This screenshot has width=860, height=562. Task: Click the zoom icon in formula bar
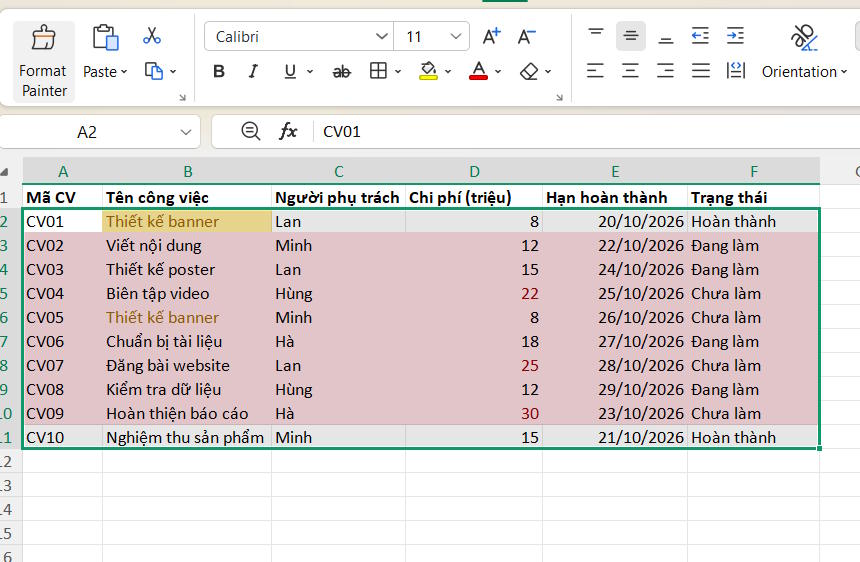coord(251,131)
